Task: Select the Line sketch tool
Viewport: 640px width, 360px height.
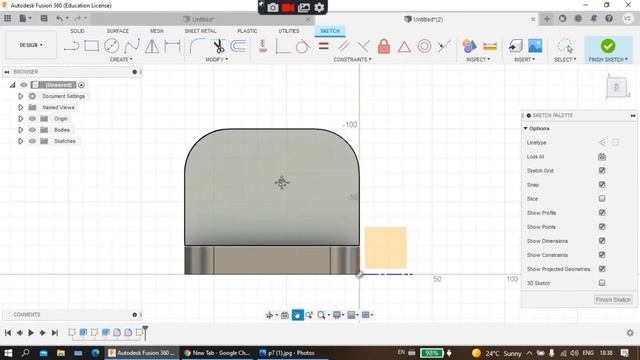Action: (71, 46)
